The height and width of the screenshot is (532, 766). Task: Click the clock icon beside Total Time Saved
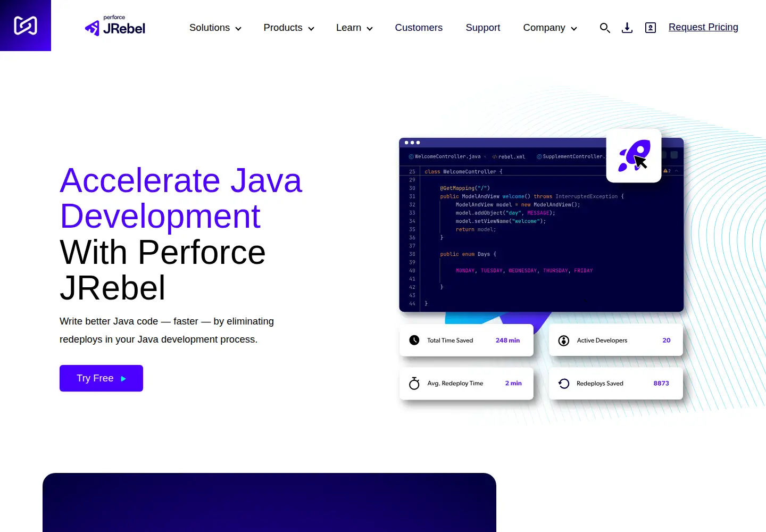[414, 340]
